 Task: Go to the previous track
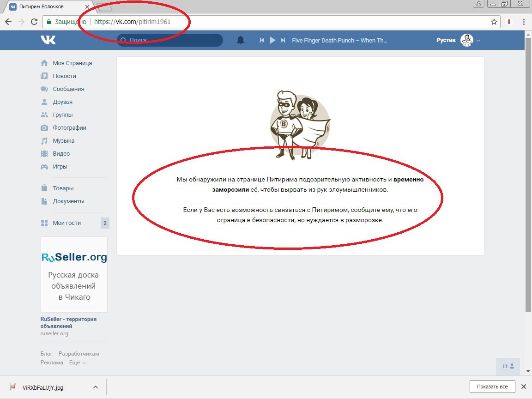coord(262,40)
